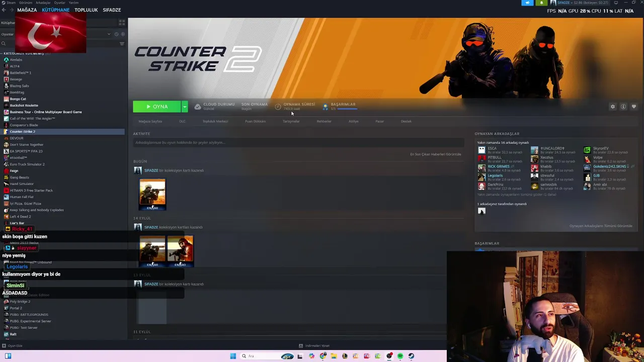This screenshot has height=362, width=644.
Task: Open the green notifications bell
Action: [541, 3]
